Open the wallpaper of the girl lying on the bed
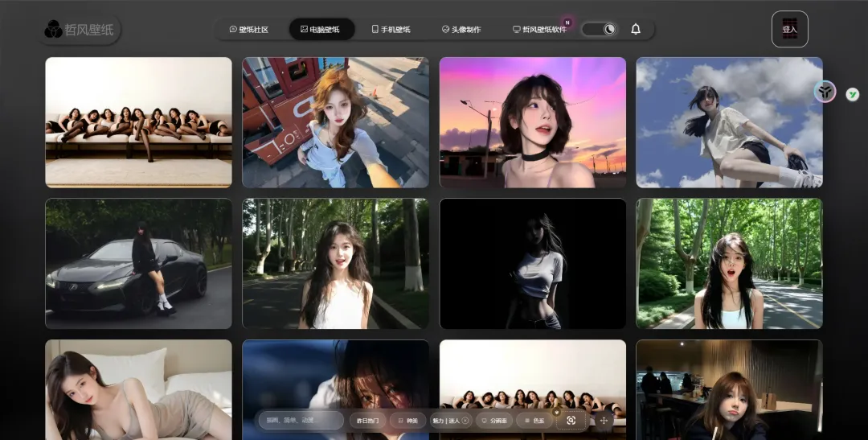Screen dimensions: 868x440 138,390
